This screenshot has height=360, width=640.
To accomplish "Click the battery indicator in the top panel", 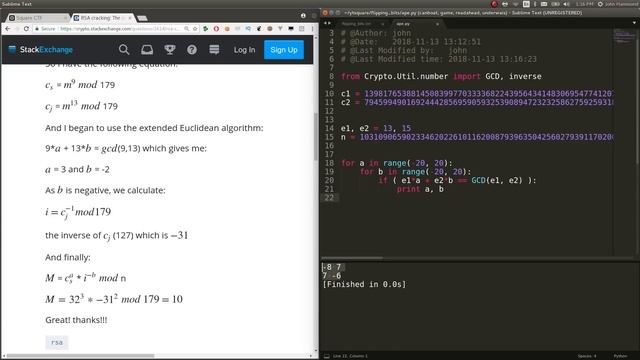I will click(556, 4).
